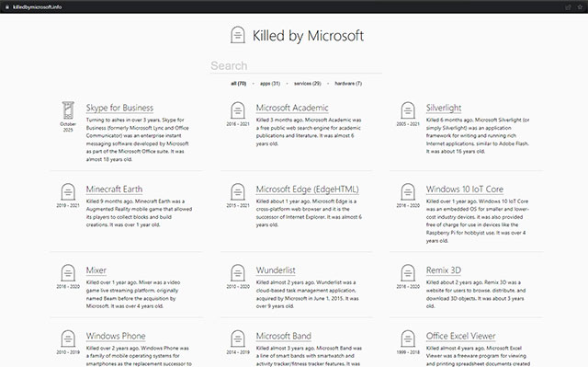
Task: Click the 2016 - 2021 dates under Microsoft Academic
Action: tap(238, 124)
